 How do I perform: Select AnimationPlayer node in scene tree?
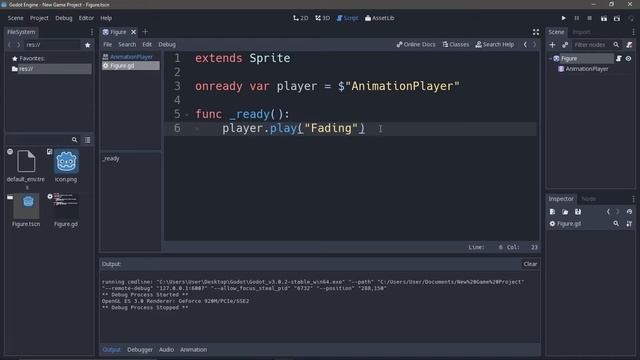586,69
